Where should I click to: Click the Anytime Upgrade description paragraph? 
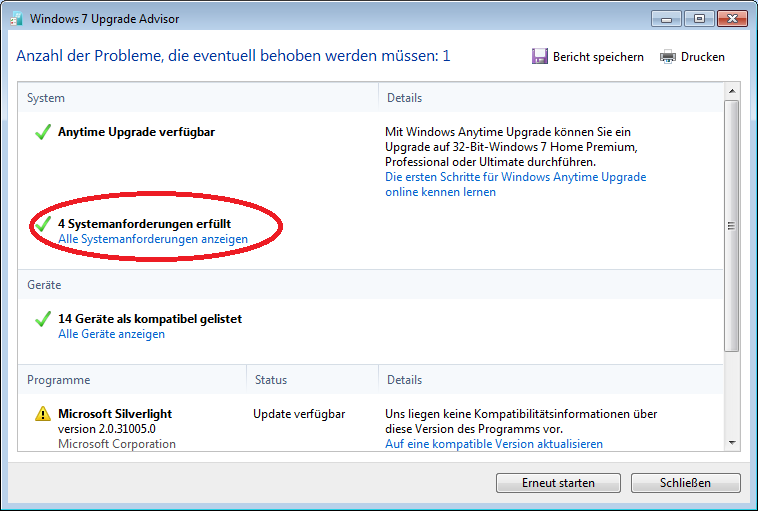pyautogui.click(x=511, y=146)
